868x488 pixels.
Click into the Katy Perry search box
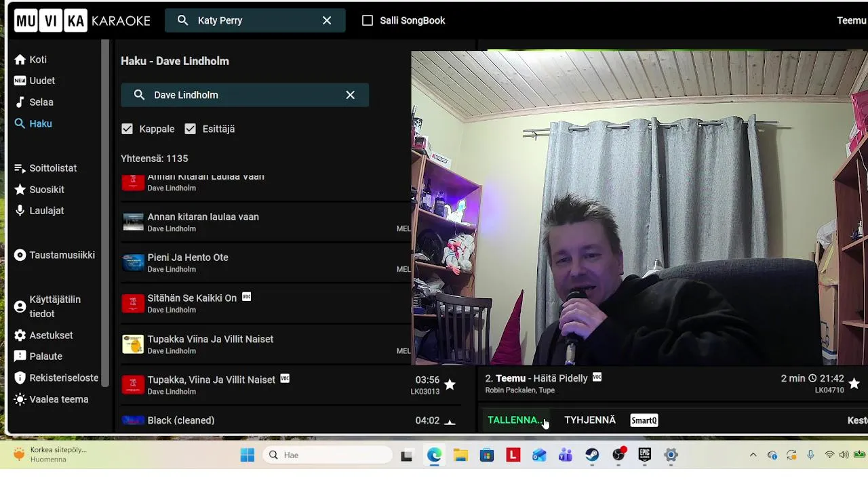[x=254, y=20]
